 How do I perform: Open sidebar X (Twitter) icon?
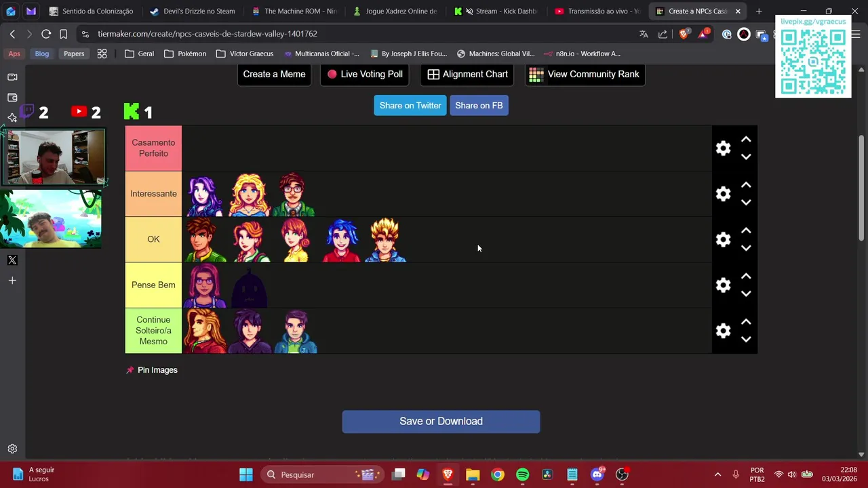pos(12,260)
